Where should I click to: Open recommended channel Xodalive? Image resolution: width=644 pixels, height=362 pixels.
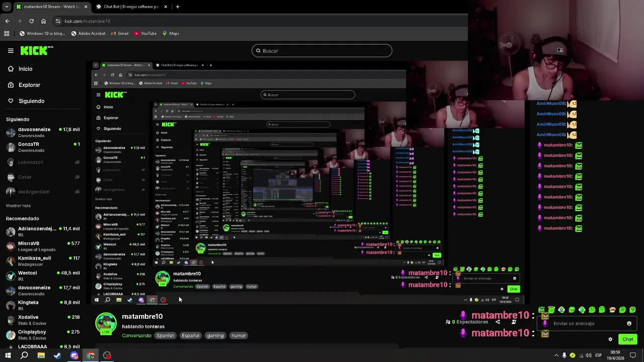coord(43,320)
